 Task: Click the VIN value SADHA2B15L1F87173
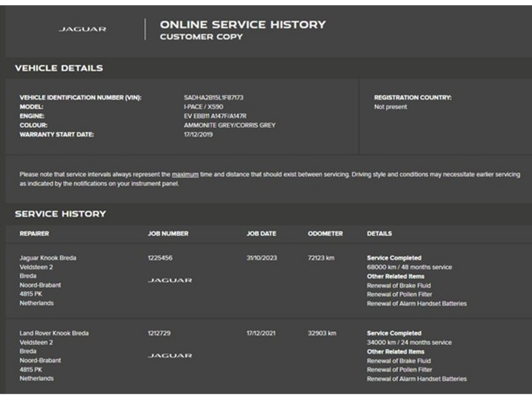(214, 97)
